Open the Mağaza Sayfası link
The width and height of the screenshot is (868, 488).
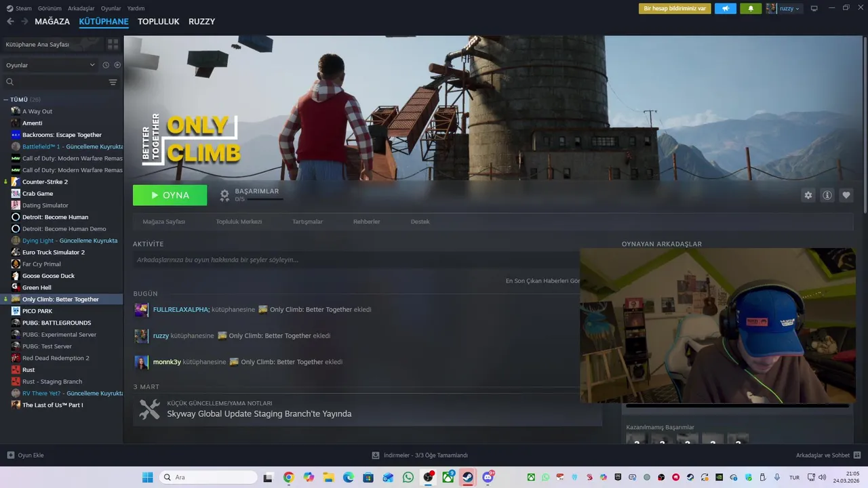tap(164, 222)
